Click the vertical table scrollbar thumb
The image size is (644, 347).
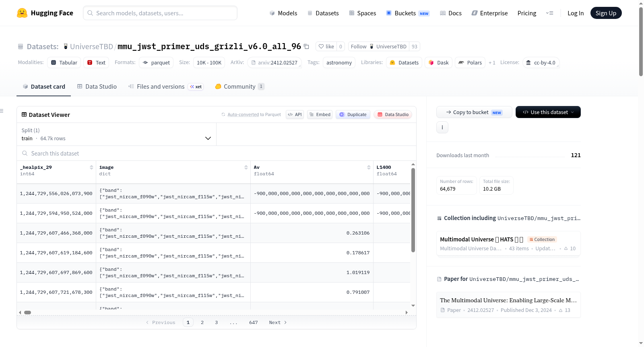point(413,210)
